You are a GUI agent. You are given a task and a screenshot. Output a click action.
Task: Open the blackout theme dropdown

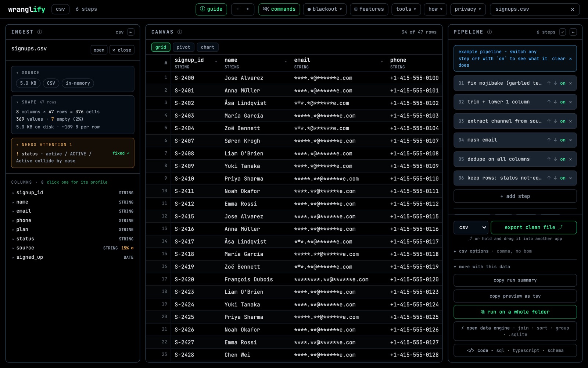pos(325,9)
